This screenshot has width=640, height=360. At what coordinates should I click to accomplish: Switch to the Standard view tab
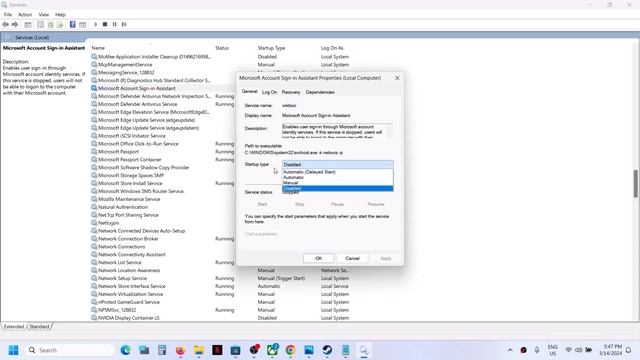click(39, 327)
